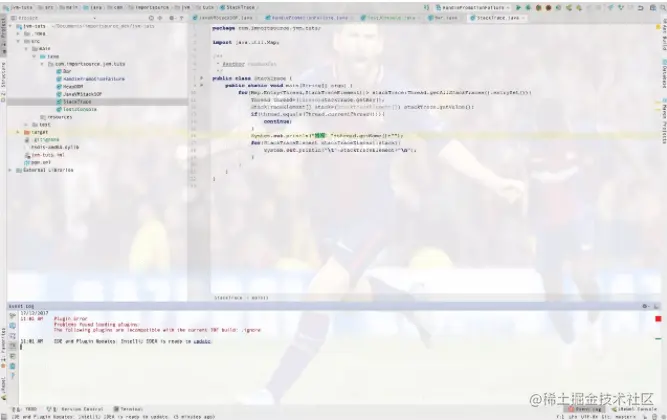Select JavaVMStackSOF class in project tree
Screen dimensions: 667x420
pos(79,94)
